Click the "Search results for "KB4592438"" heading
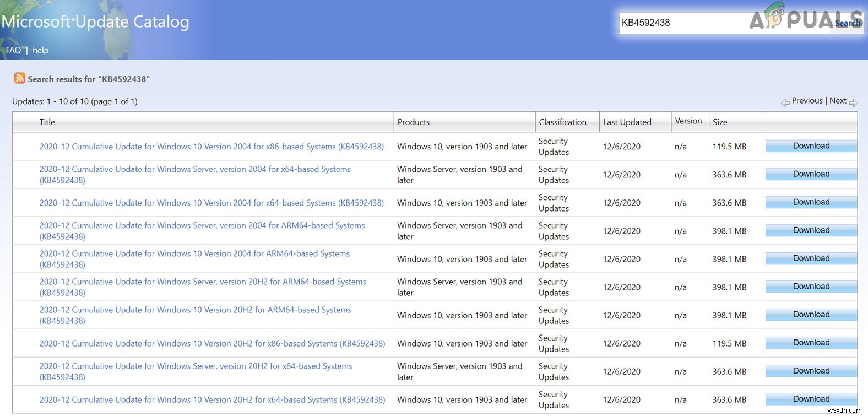The image size is (868, 416). tap(89, 79)
